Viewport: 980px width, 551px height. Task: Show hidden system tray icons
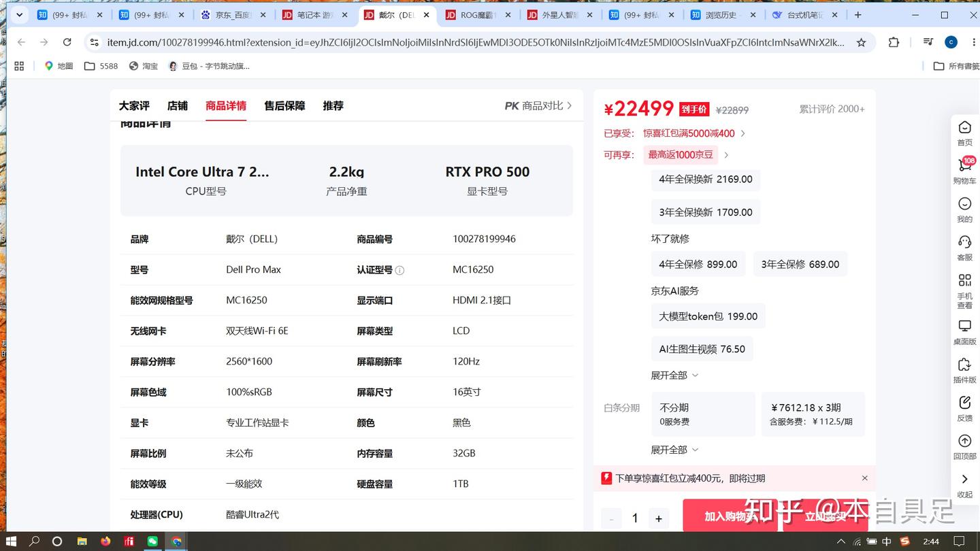coord(841,541)
